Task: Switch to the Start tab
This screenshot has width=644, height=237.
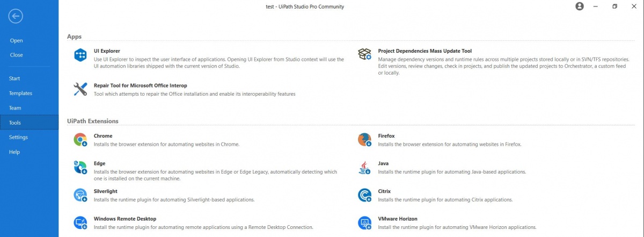Action: pyautogui.click(x=14, y=78)
